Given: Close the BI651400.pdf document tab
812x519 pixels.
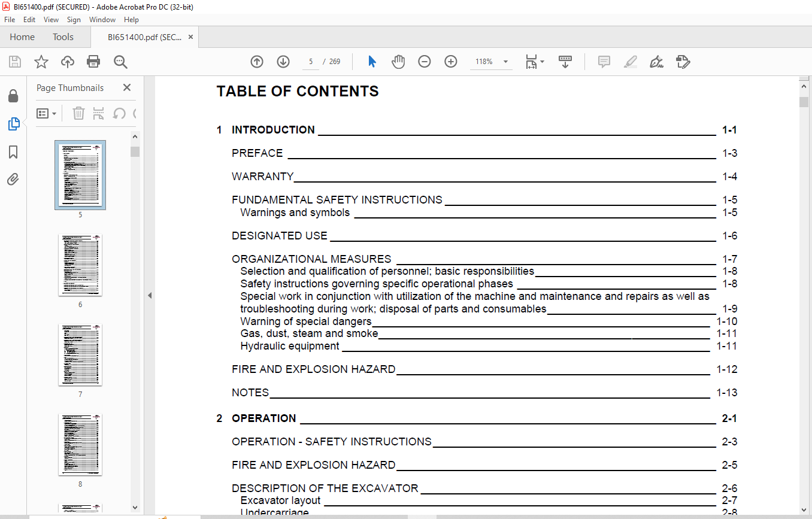Looking at the screenshot, I should (x=190, y=37).
